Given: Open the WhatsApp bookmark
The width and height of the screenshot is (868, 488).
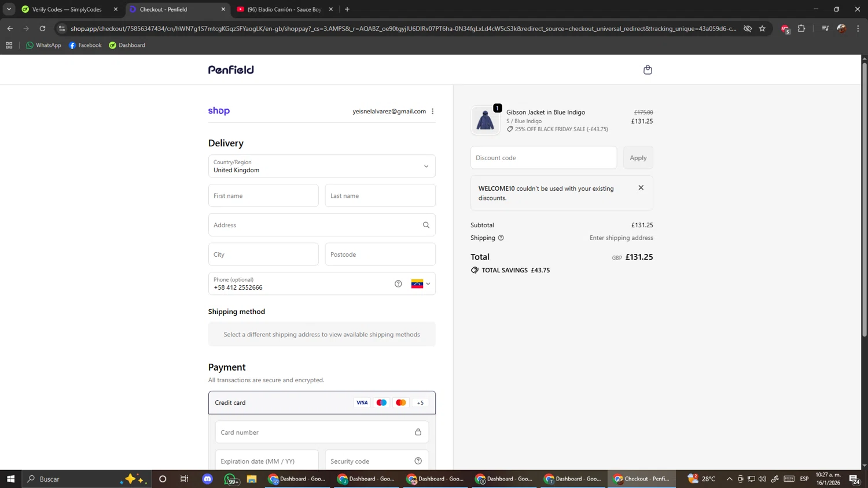Looking at the screenshot, I should 43,45.
